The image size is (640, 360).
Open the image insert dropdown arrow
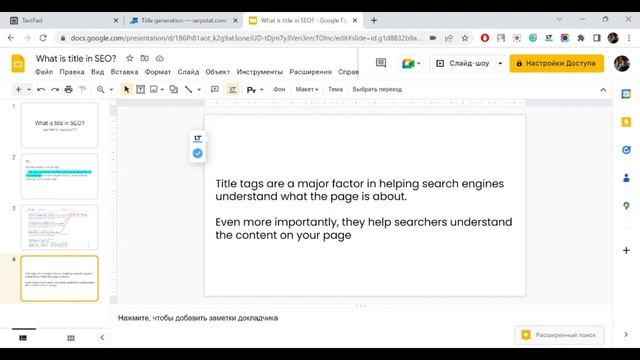pyautogui.click(x=162, y=89)
